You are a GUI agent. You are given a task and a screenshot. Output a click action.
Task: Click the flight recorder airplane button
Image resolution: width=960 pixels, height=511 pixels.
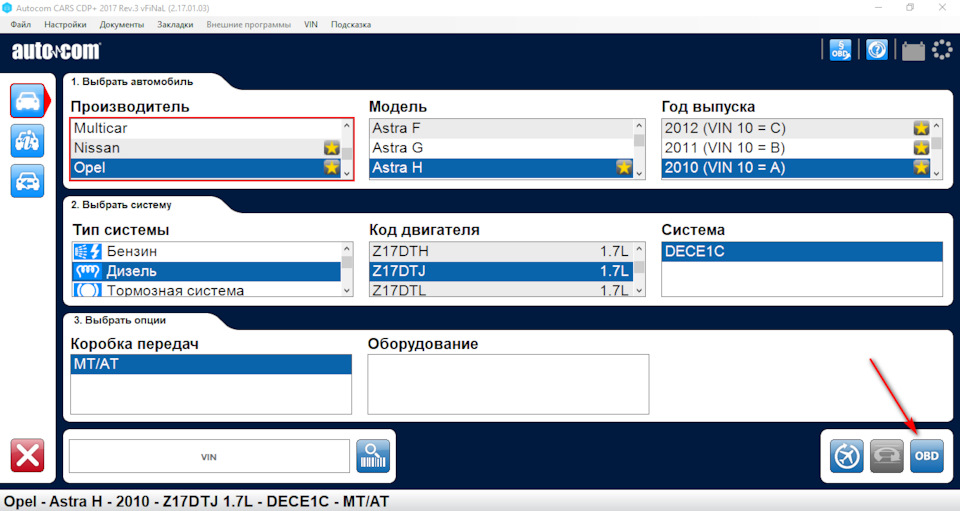point(847,456)
